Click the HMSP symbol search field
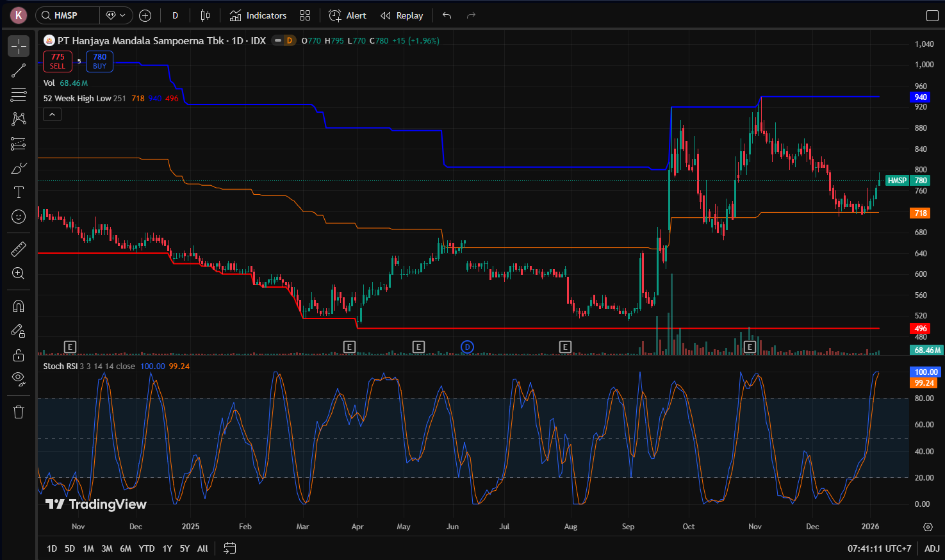945x560 pixels. 67,15
